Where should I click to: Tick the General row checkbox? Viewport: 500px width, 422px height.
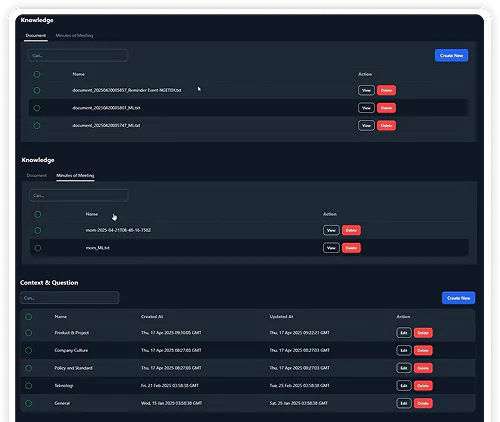click(29, 403)
